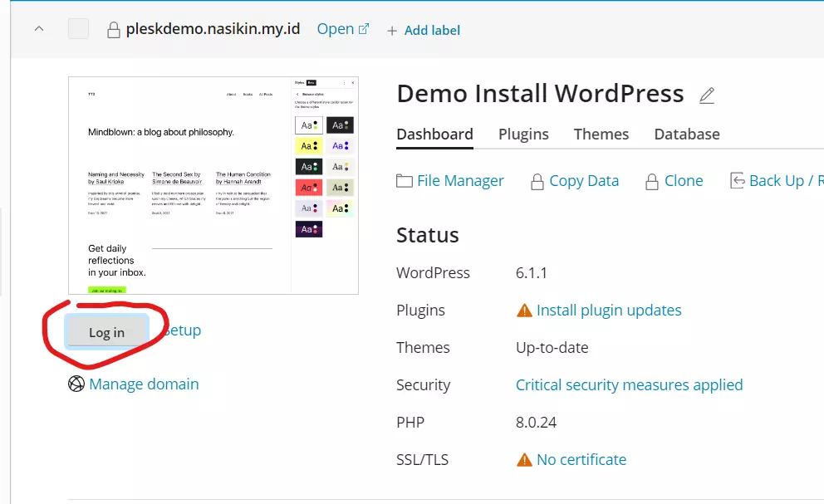Click Install plugin updates link
824x504 pixels.
tap(609, 310)
